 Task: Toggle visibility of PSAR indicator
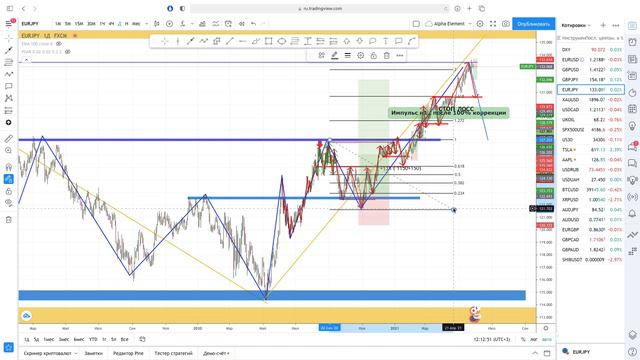(x=68, y=52)
